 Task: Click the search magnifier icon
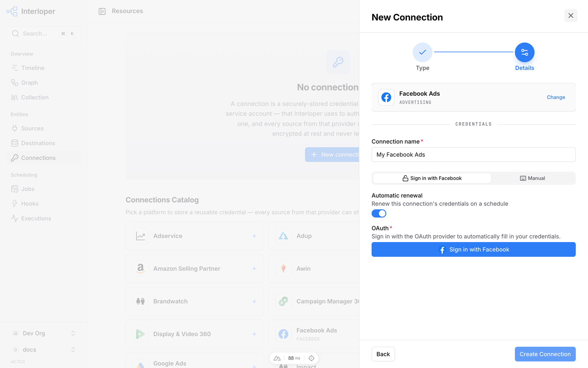16,34
